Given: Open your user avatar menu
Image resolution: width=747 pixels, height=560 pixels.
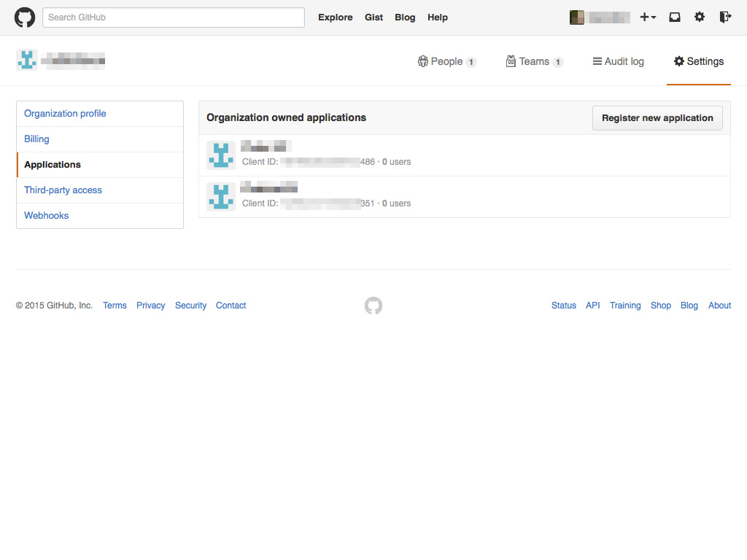Looking at the screenshot, I should click(x=577, y=17).
